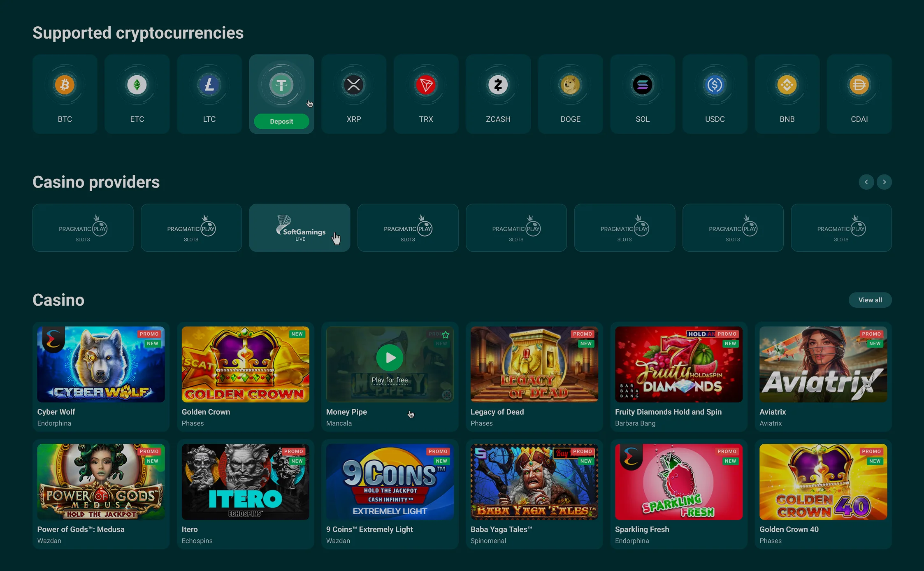924x571 pixels.
Task: Click the DOGE Dogecoin icon
Action: coord(570,85)
